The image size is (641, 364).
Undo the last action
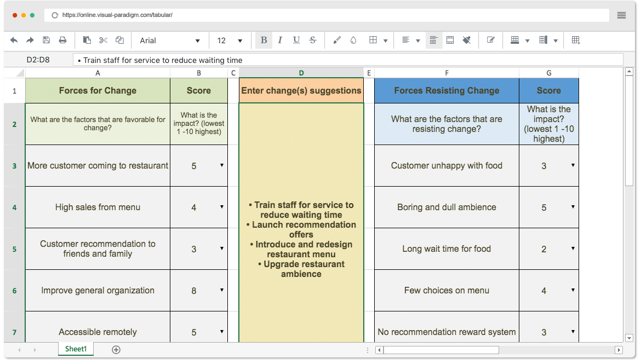click(14, 40)
